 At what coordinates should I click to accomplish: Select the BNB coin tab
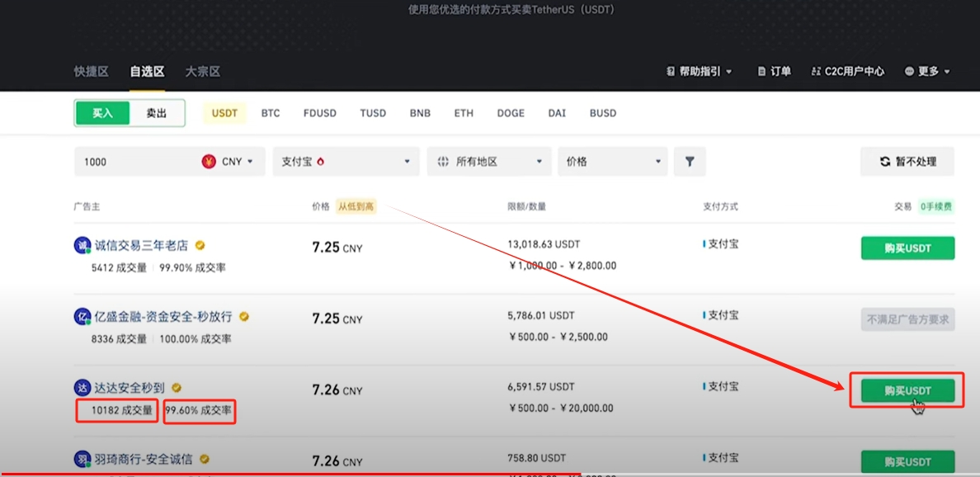pos(420,113)
